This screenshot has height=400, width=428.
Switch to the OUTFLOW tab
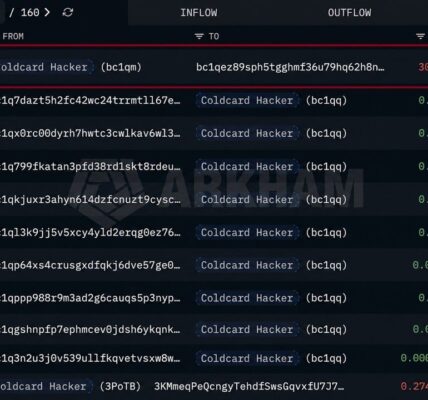click(x=349, y=13)
